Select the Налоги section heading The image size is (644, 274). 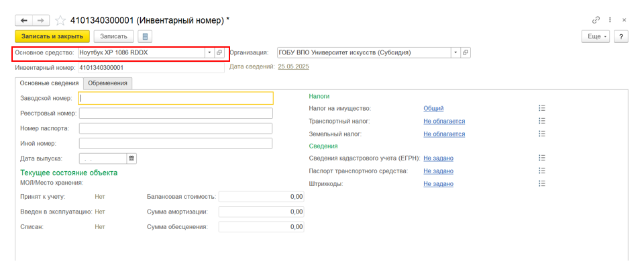click(319, 96)
